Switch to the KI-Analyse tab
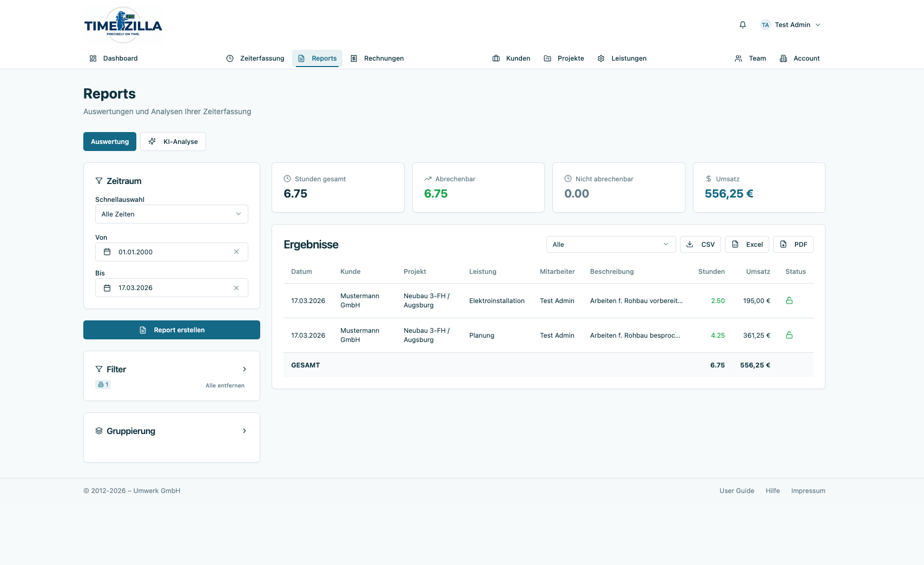Viewport: 924px width, 565px height. pyautogui.click(x=173, y=142)
